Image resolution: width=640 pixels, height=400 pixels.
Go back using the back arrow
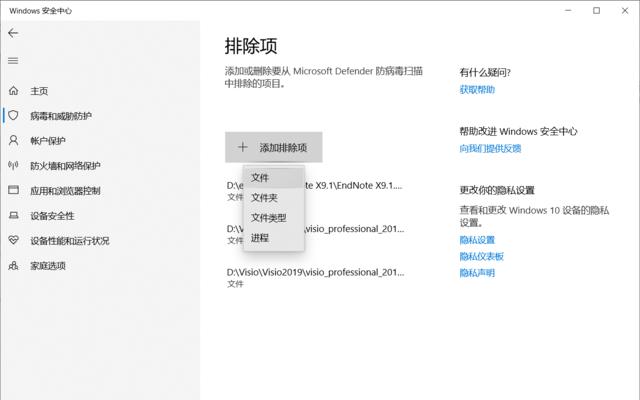coord(13,33)
